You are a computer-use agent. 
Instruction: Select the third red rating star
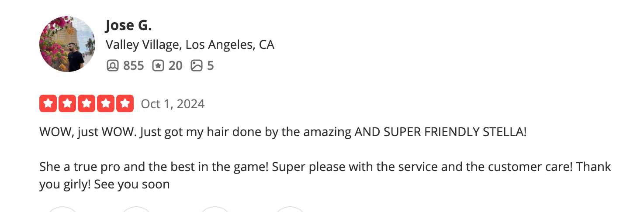point(87,103)
